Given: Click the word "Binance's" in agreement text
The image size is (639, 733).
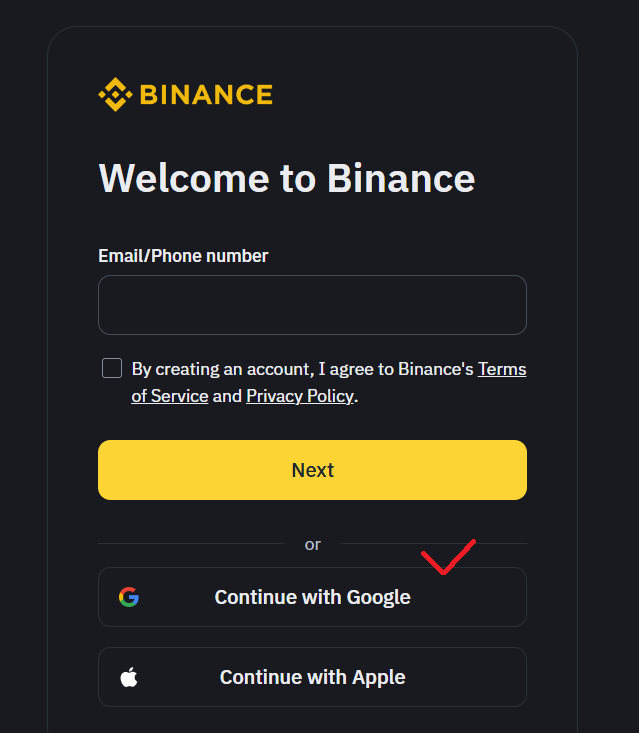Looking at the screenshot, I should [435, 369].
